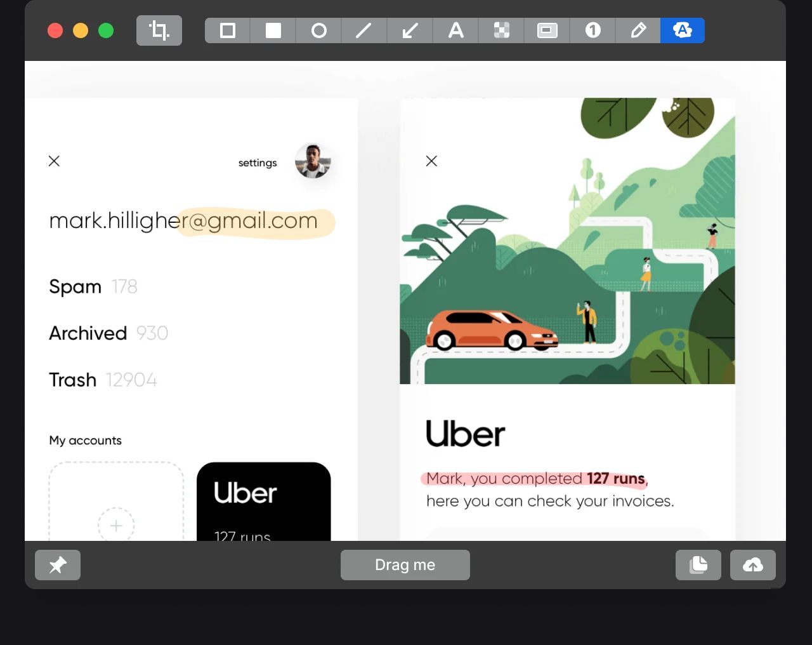This screenshot has height=645, width=812.
Task: Select the outlined rectangle tool
Action: (x=228, y=30)
